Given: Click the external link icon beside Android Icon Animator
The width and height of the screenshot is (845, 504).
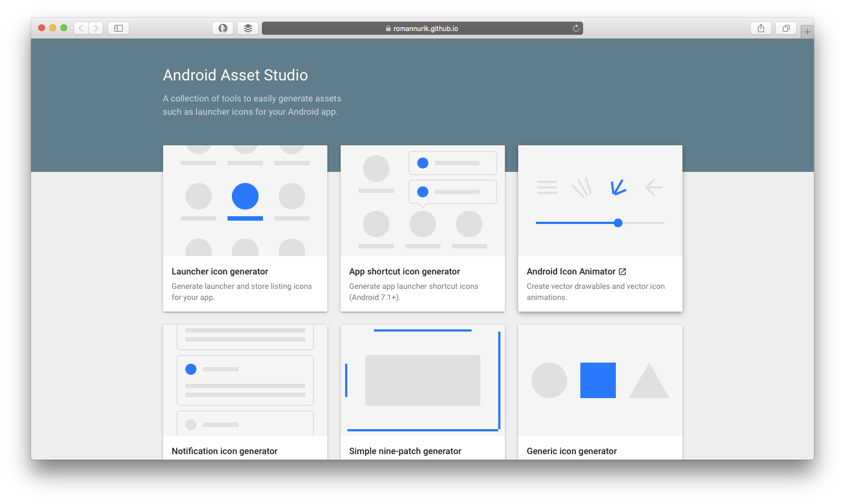Looking at the screenshot, I should [622, 272].
